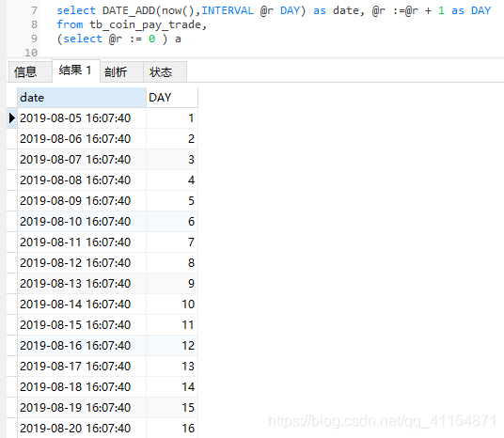Select cell 2019-08-13 16:07:40
This screenshot has width=504, height=438.
pyautogui.click(x=82, y=284)
